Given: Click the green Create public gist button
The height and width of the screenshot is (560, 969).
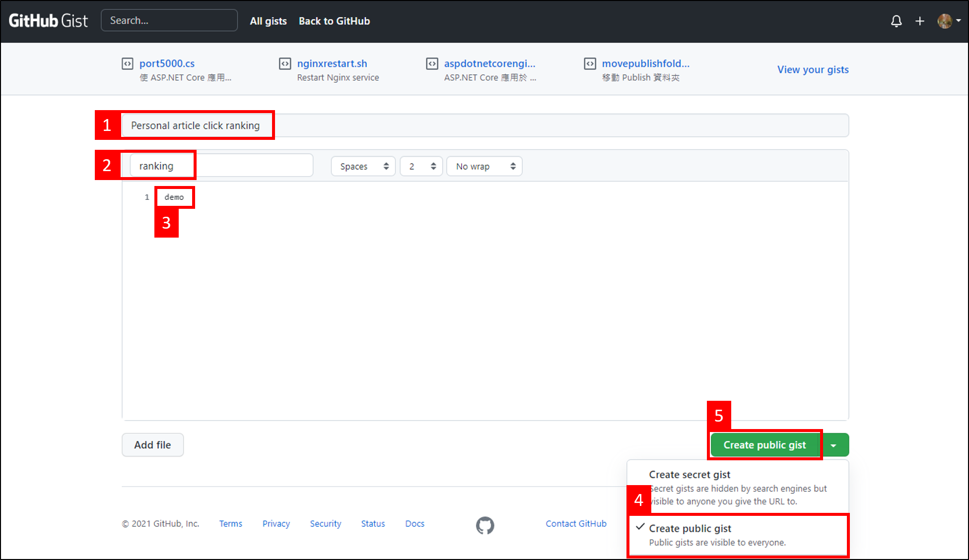Looking at the screenshot, I should click(764, 445).
